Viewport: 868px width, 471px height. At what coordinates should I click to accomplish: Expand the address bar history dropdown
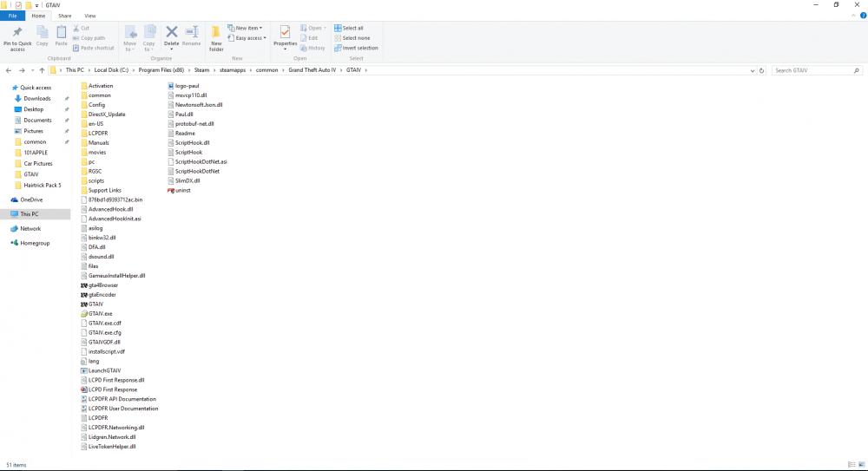click(x=752, y=71)
